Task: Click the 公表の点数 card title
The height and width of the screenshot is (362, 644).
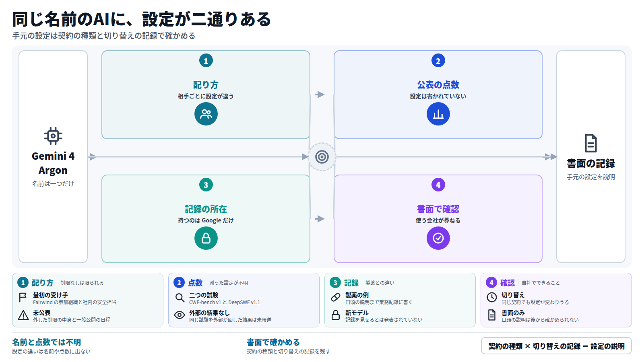Action: (438, 85)
